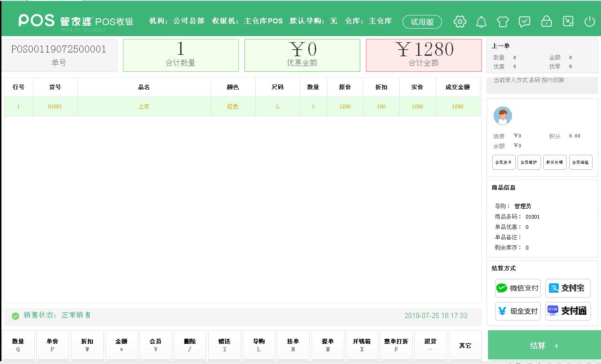Click the 整单打折 toolbar button
This screenshot has height=364, width=601.
click(x=396, y=345)
